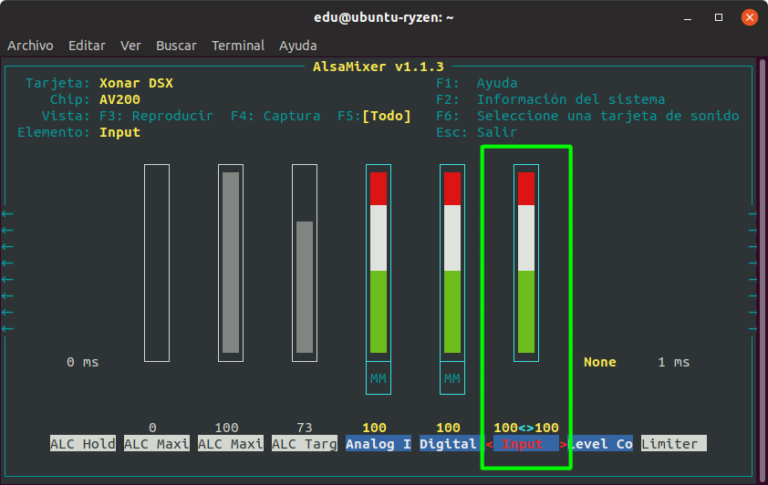Open the Editar menu

click(87, 46)
